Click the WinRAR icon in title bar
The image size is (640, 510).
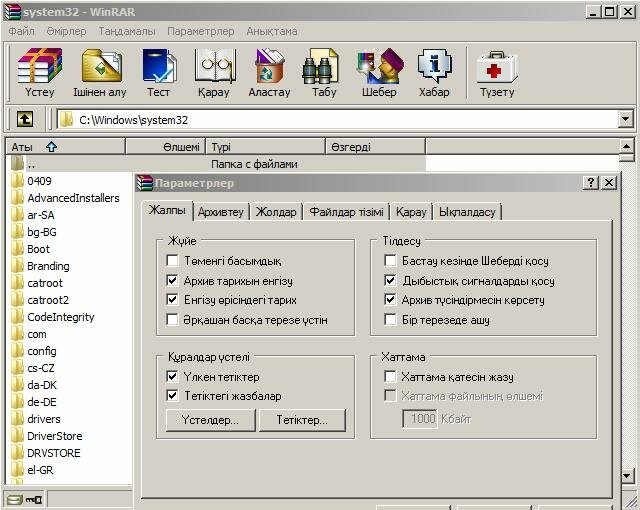pyautogui.click(x=12, y=12)
